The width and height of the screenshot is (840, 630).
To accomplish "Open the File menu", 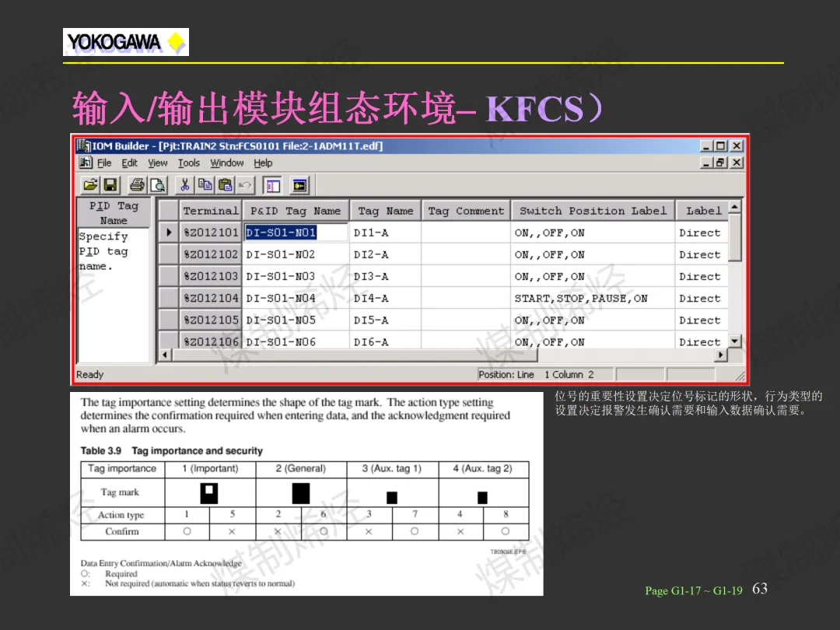I will (x=104, y=163).
